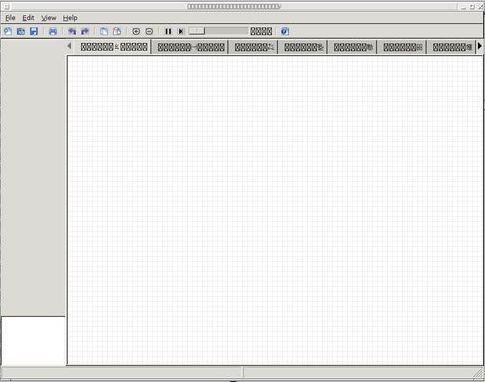
Task: Undo the last action with toolbar arrow
Action: click(72, 32)
